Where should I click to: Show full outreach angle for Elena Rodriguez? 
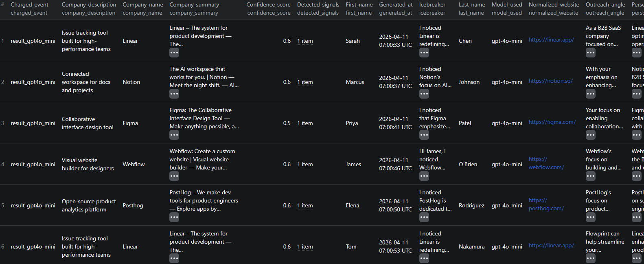coord(591,217)
